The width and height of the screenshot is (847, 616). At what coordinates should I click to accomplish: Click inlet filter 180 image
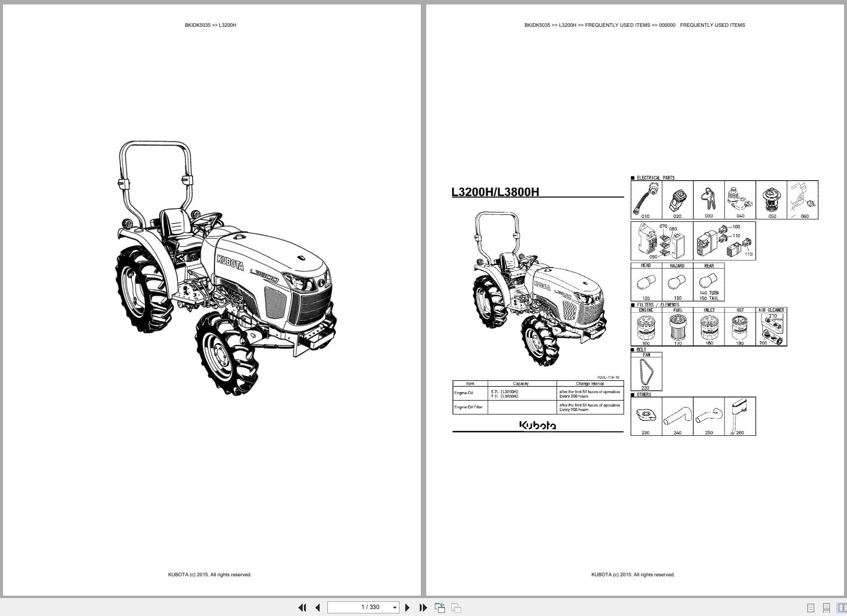click(x=709, y=327)
